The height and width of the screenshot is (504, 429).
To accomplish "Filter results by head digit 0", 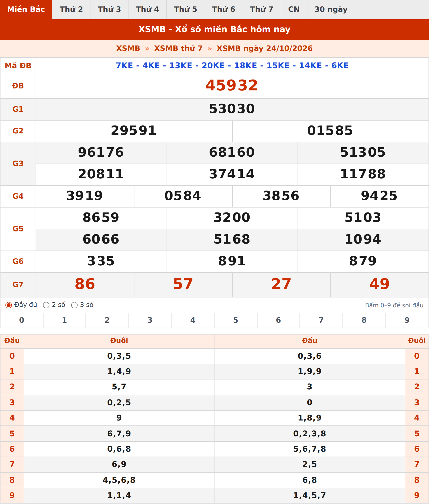I will [x=22, y=320].
